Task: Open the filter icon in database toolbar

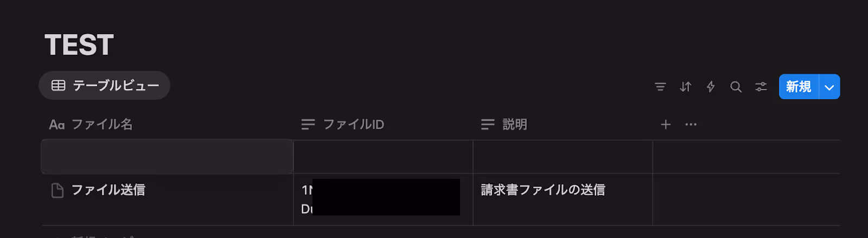Action: coord(660,87)
